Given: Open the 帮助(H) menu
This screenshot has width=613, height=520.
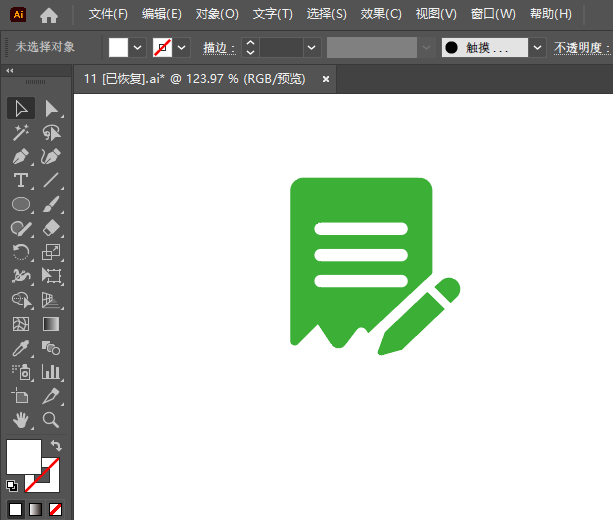Looking at the screenshot, I should pyautogui.click(x=551, y=14).
